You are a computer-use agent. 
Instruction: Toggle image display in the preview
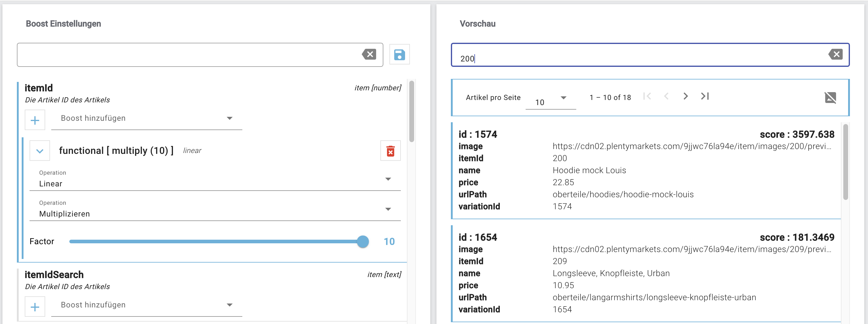(830, 98)
